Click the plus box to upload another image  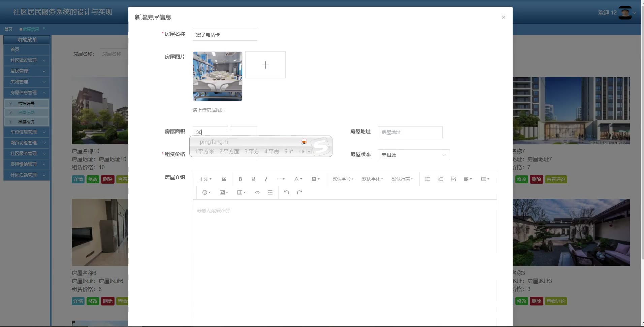pos(265,65)
